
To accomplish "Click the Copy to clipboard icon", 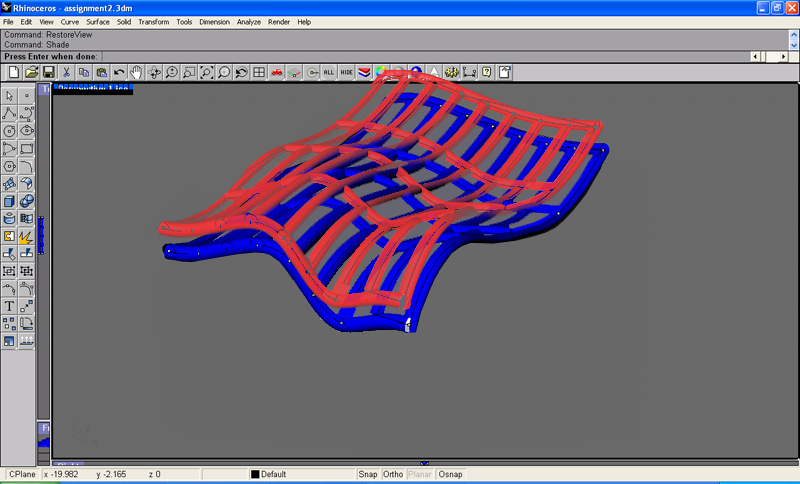I will click(x=84, y=72).
